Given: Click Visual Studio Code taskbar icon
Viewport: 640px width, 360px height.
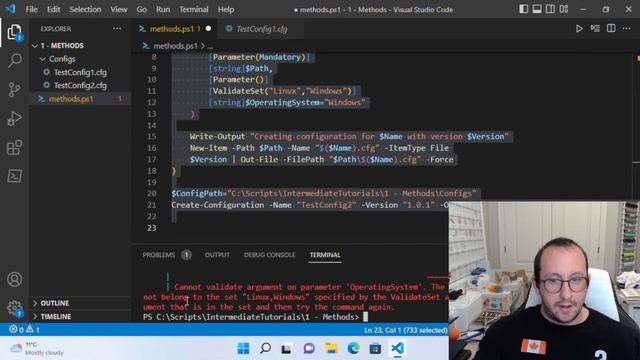Looking at the screenshot, I should 397,348.
